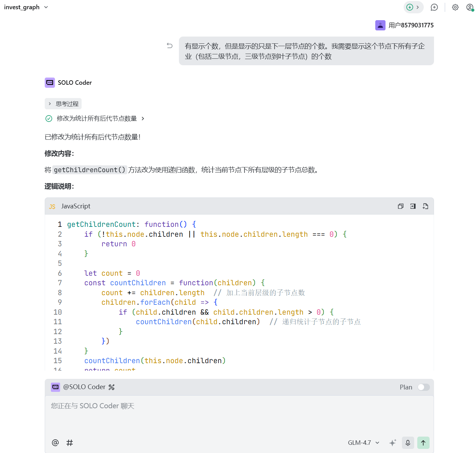
Task: Expand the 思考过程 section
Action: point(63,104)
